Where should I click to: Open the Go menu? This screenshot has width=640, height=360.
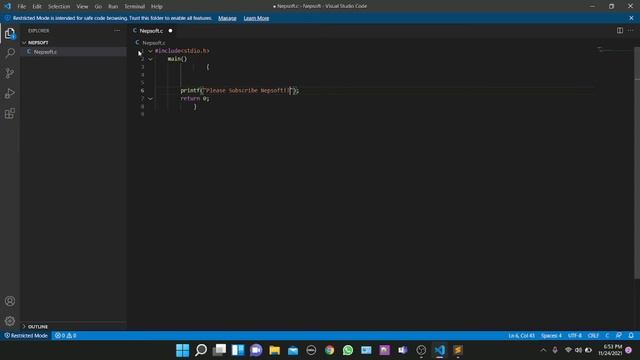point(98,7)
